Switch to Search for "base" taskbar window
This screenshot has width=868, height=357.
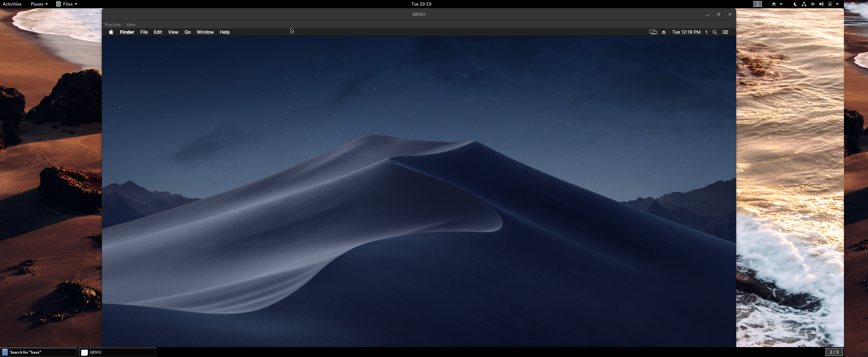coord(39,352)
